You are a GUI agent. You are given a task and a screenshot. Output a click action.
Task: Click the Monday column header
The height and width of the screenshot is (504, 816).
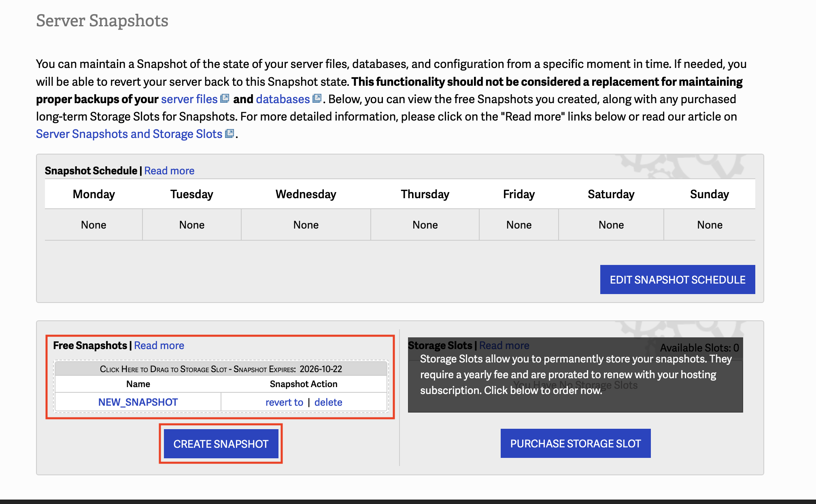(x=93, y=194)
